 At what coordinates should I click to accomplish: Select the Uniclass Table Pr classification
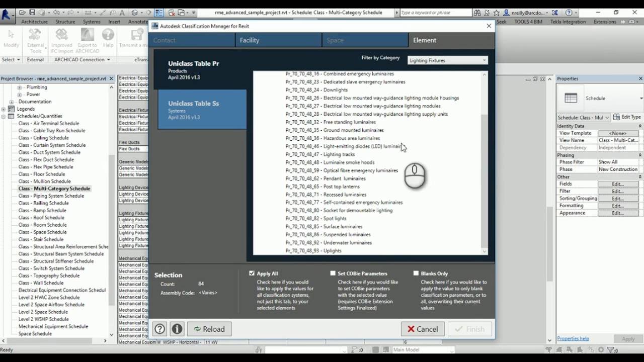point(200,70)
